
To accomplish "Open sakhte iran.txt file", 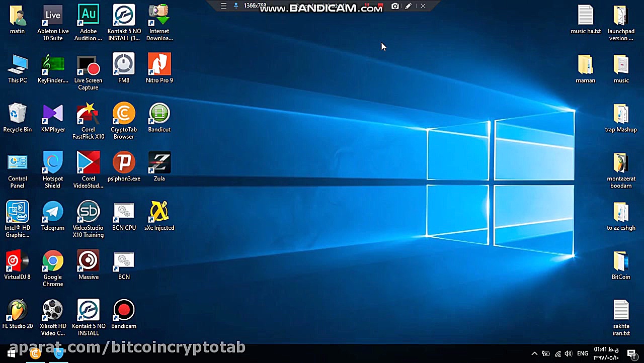I will [x=621, y=310].
